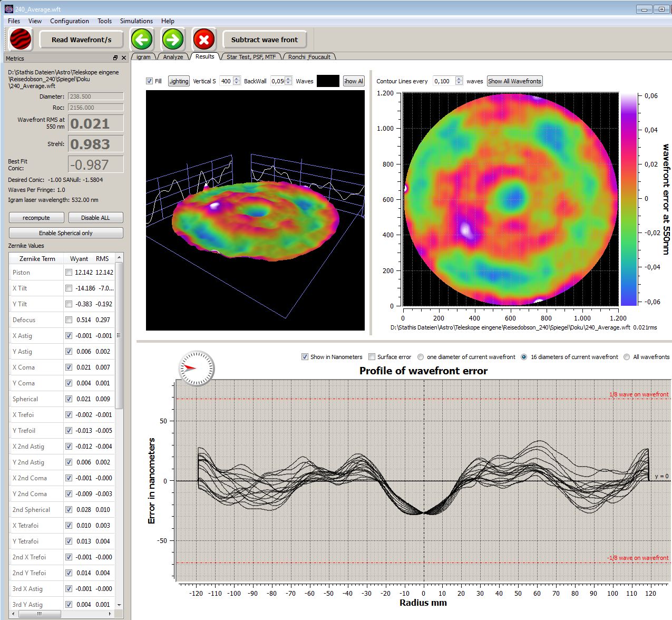The width and height of the screenshot is (672, 620).
Task: Go to next wavefront with right arrow
Action: point(172,40)
